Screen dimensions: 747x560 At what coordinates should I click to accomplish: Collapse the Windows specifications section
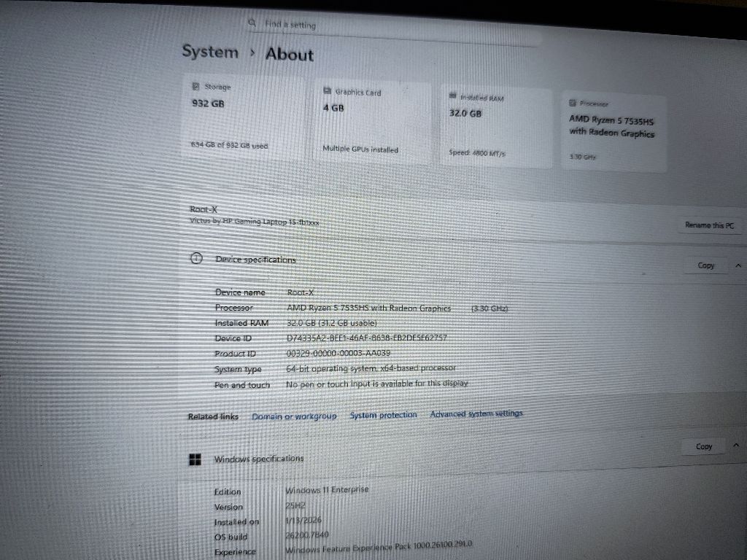(736, 445)
